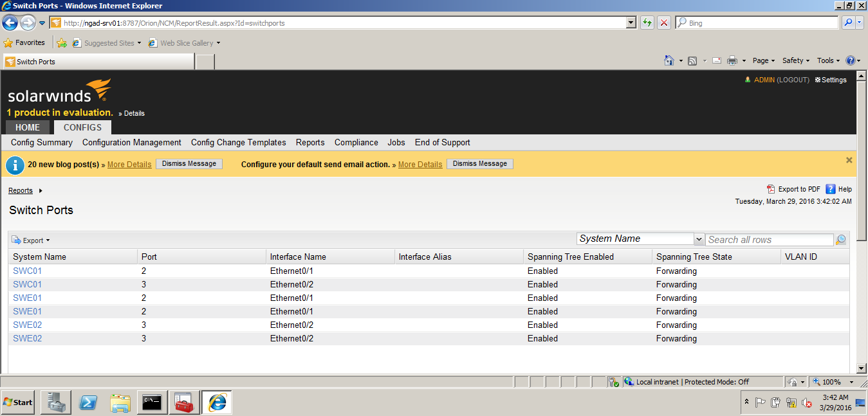Click the SolarWinds logo

coord(59,91)
